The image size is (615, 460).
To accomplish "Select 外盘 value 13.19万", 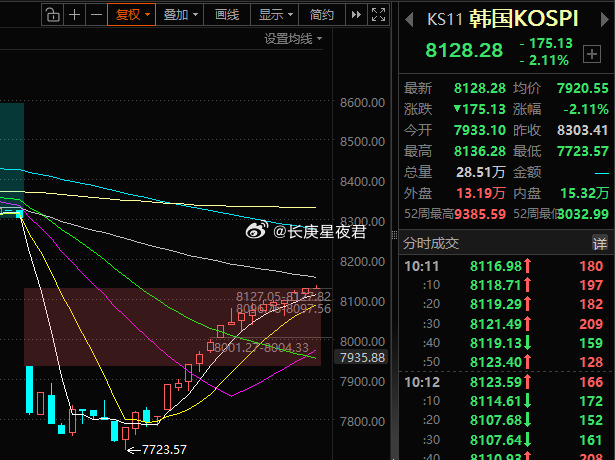I will [481, 193].
